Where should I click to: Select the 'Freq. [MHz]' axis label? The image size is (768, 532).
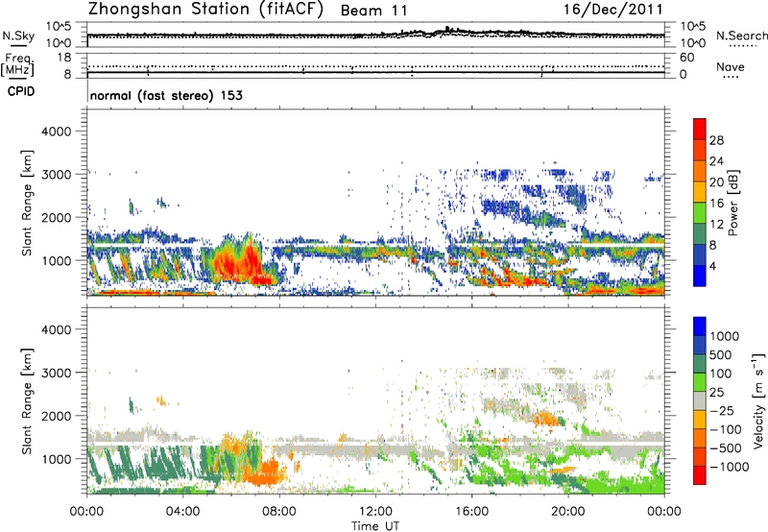tap(17, 64)
